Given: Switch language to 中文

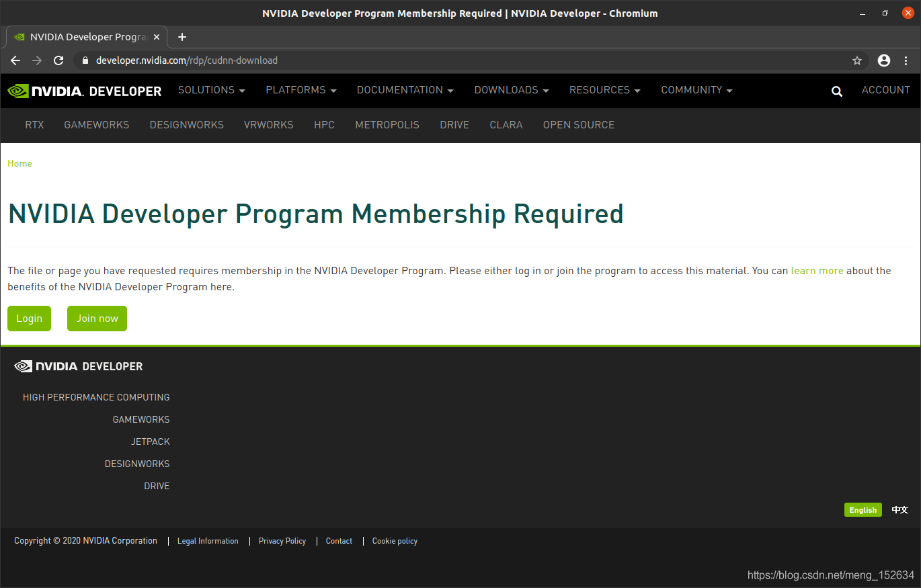Looking at the screenshot, I should click(900, 510).
